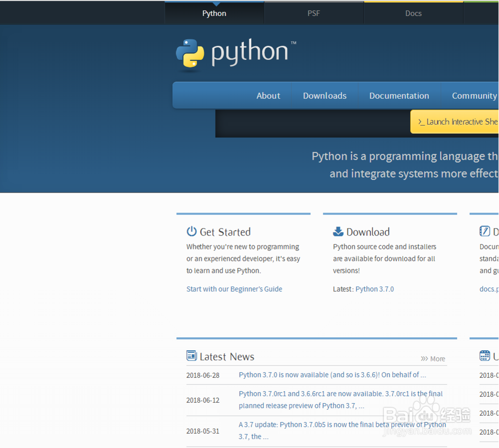Open the Python 3.7.0 latest link
Viewport: 499px width, 448px height.
pyautogui.click(x=375, y=289)
